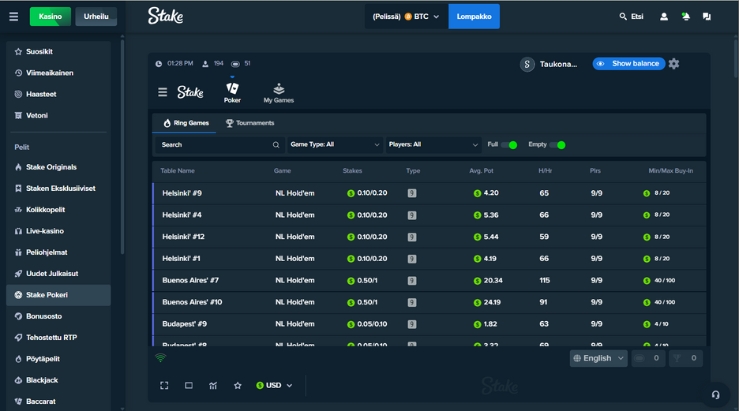Select Budapest' #9 table row
Image resolution: width=740 pixels, height=411 pixels.
[429, 324]
